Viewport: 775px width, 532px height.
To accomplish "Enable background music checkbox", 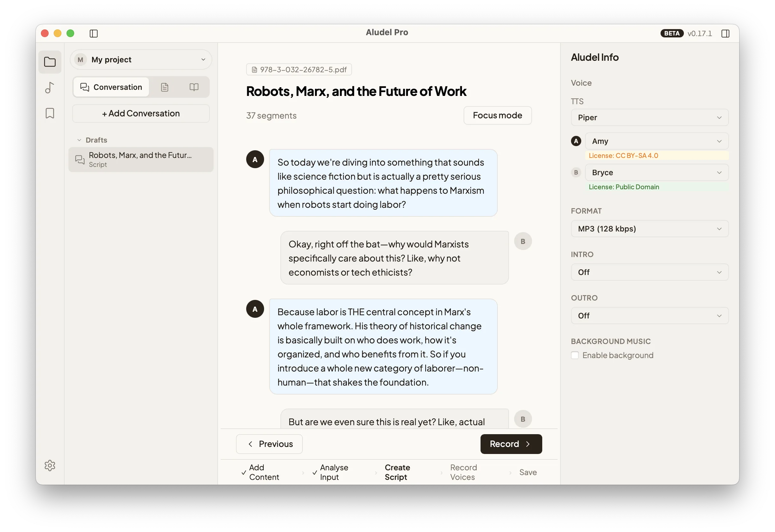I will point(575,355).
